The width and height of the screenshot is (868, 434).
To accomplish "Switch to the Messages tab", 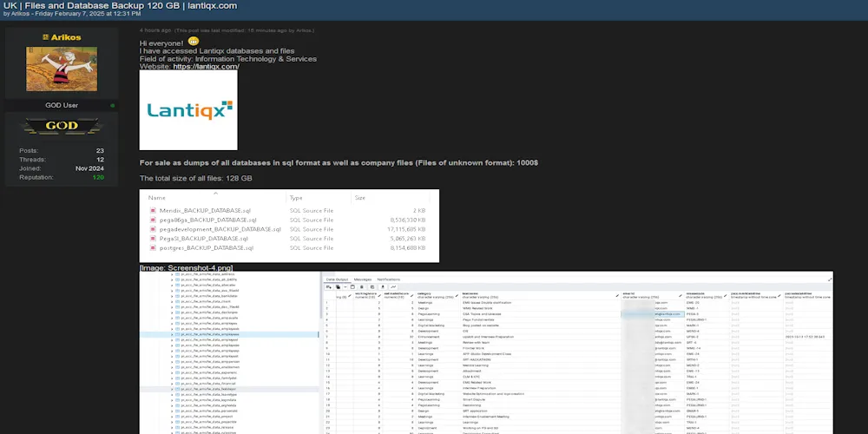I will [363, 279].
